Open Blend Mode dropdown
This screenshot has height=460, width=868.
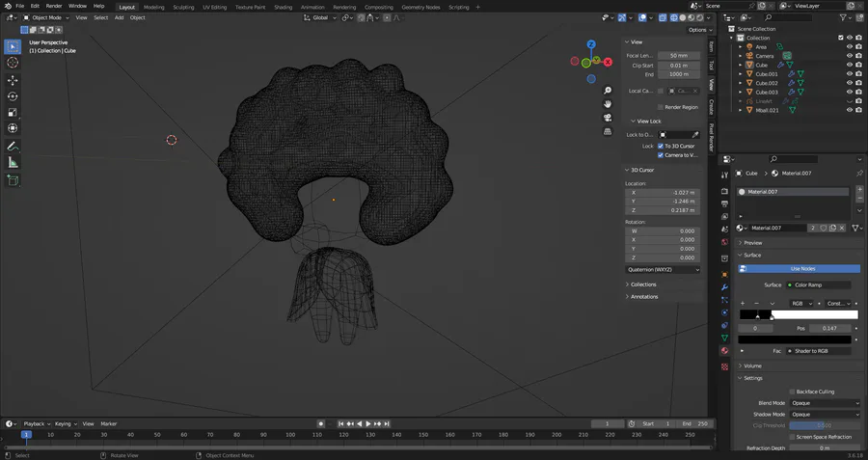(825, 403)
